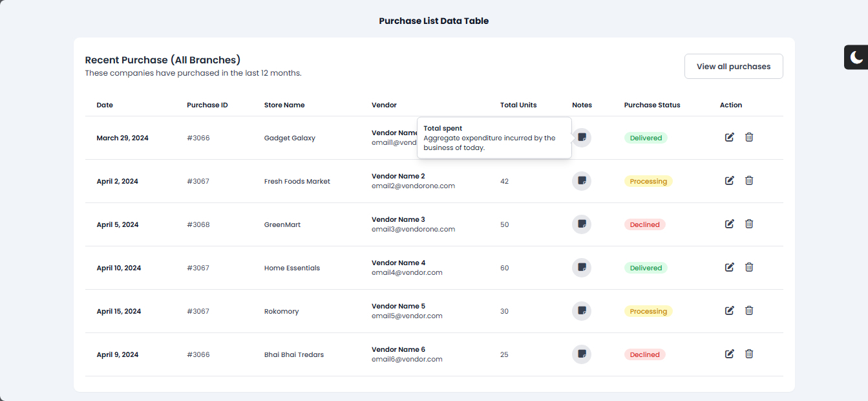868x401 pixels.
Task: Edit the Bhai Bhai Tredars purchase
Action: 729,354
